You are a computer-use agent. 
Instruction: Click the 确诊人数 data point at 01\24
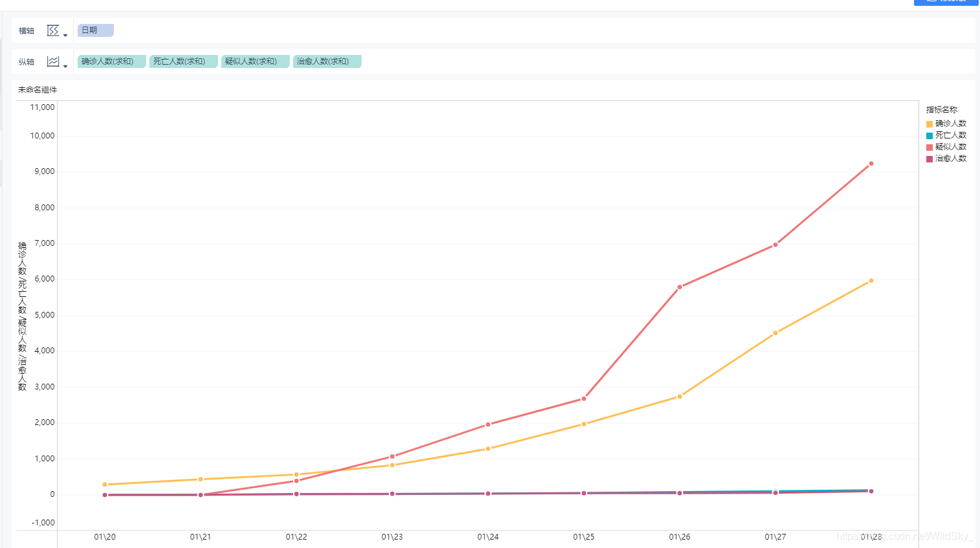click(x=488, y=448)
